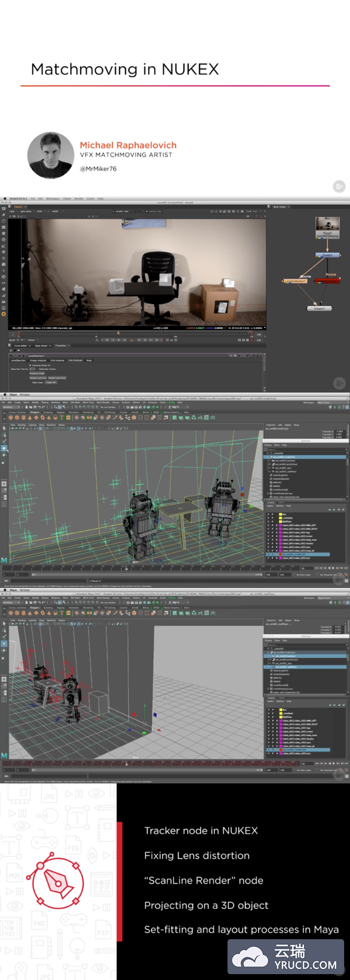
Task: Toggle visibility of yellow top layer in green-wireframe Maya
Action: [268, 514]
